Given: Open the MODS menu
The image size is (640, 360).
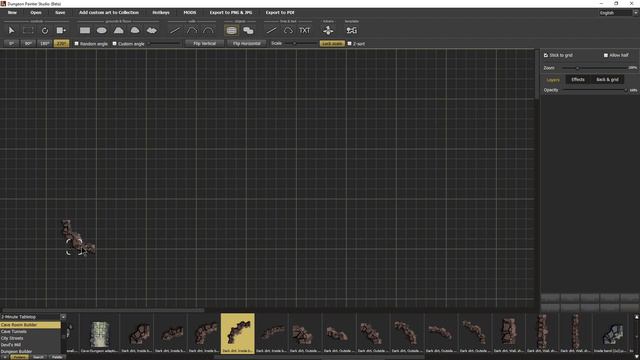Looking at the screenshot, I should pyautogui.click(x=190, y=13).
